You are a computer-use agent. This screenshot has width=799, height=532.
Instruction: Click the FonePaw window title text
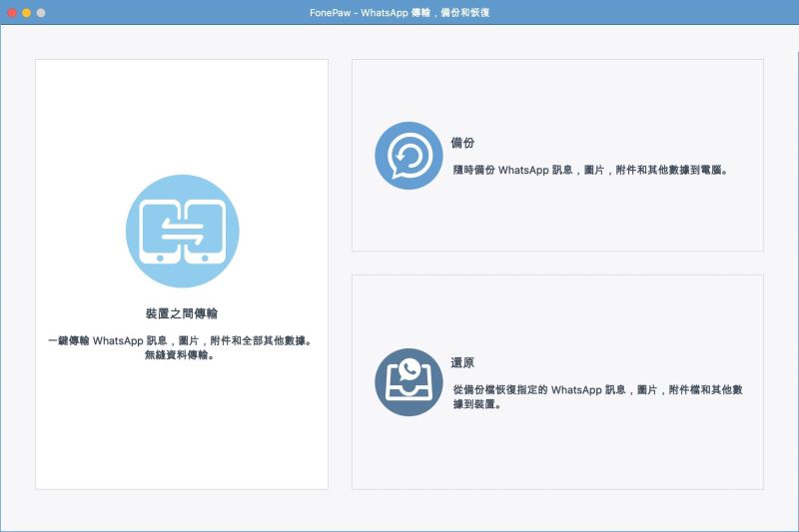(x=399, y=13)
